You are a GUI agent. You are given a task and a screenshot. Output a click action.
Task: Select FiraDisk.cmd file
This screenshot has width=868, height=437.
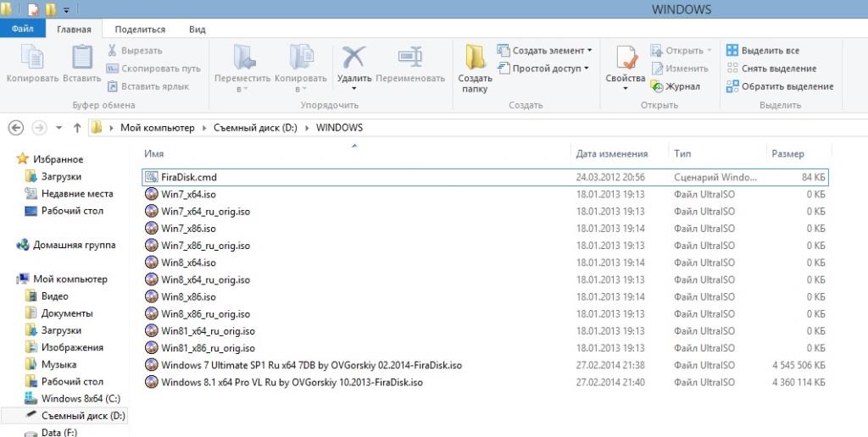coord(486,177)
